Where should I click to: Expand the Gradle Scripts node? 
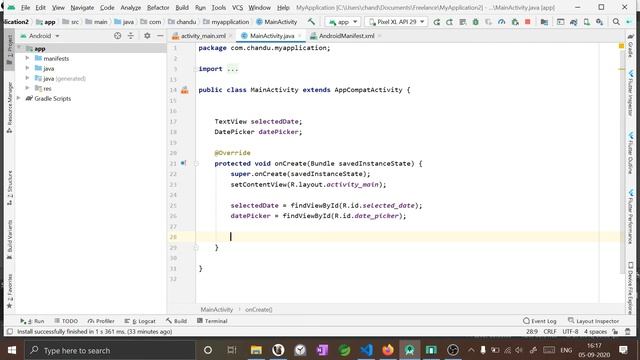point(18,98)
